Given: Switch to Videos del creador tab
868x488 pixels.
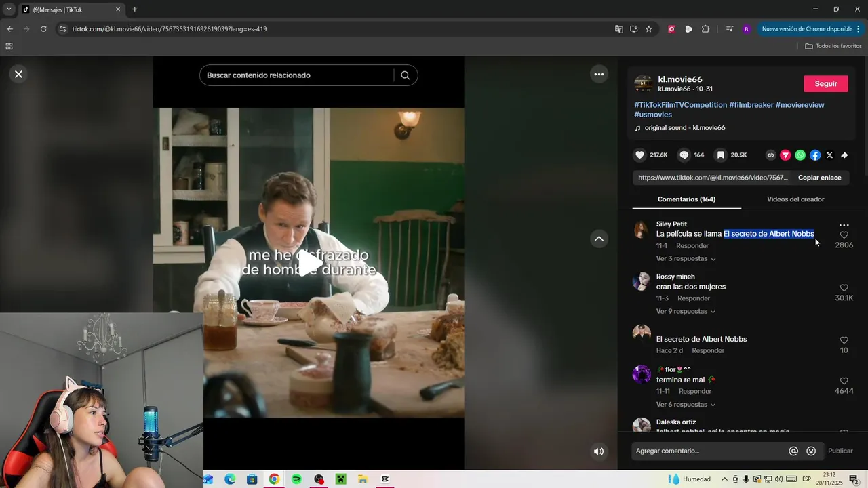Looking at the screenshot, I should pos(795,199).
